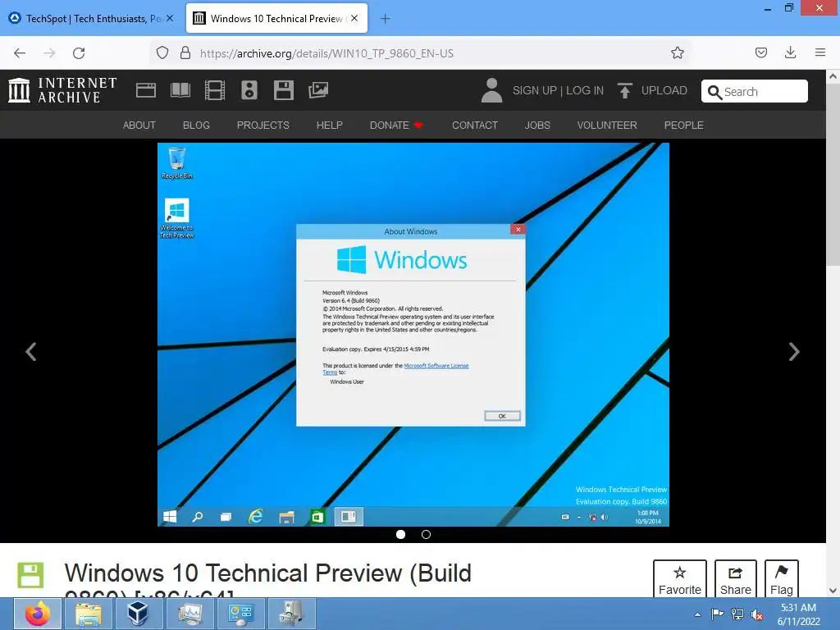This screenshot has width=840, height=630.
Task: Bookmark this page with star icon
Action: [677, 52]
